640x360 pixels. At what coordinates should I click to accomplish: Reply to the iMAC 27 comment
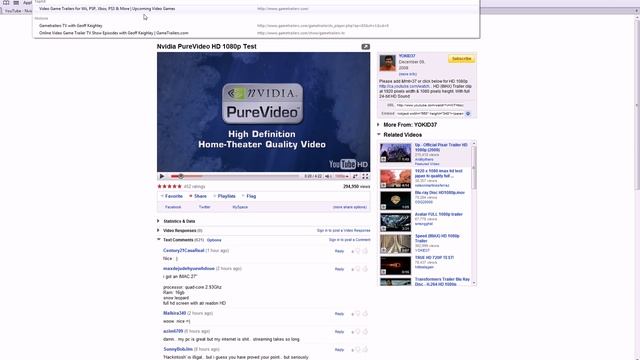click(339, 269)
